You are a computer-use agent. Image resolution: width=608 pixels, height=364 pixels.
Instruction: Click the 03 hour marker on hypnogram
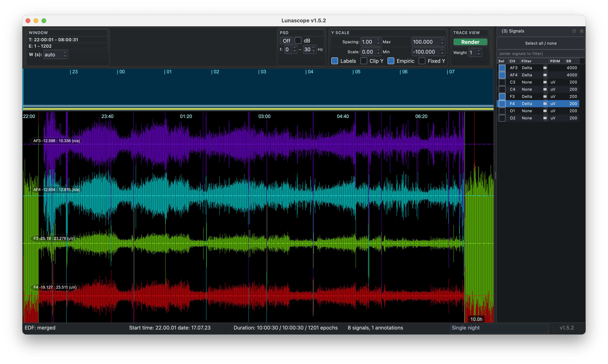(262, 72)
